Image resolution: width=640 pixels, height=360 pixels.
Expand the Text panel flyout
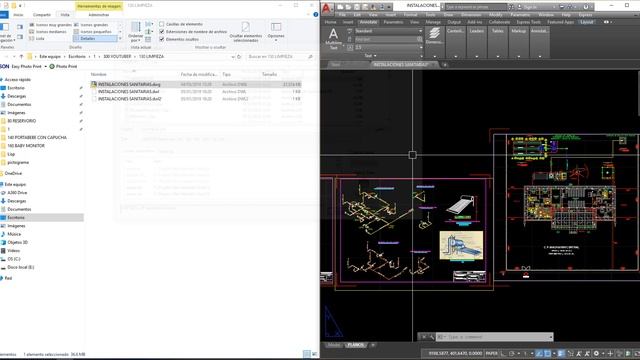click(371, 56)
